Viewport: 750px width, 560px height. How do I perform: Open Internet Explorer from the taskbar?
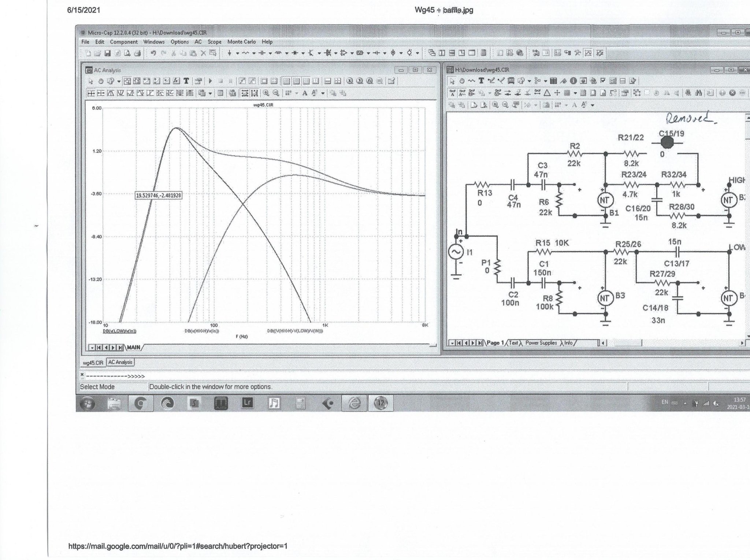[354, 403]
